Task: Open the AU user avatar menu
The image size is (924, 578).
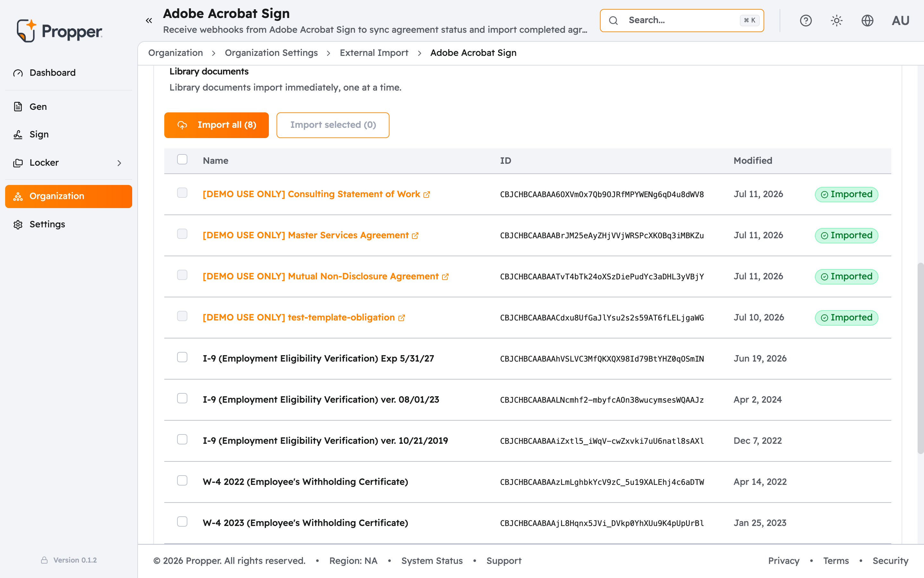Action: tap(900, 21)
